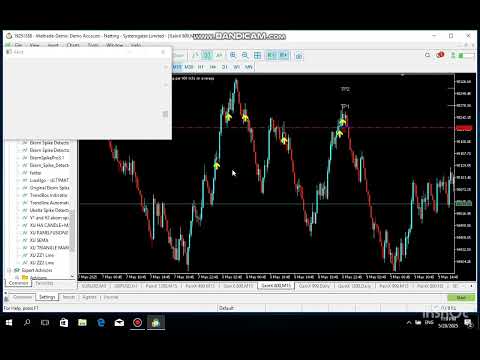Open the Windows Start menu
This screenshot has width=480, height=360.
point(9,323)
